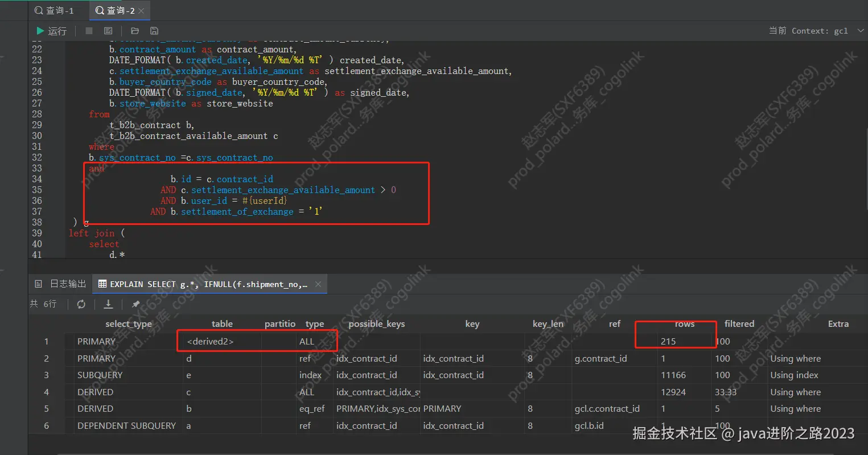Image resolution: width=868 pixels, height=455 pixels.
Task: Select result row number 6
Action: (47, 425)
